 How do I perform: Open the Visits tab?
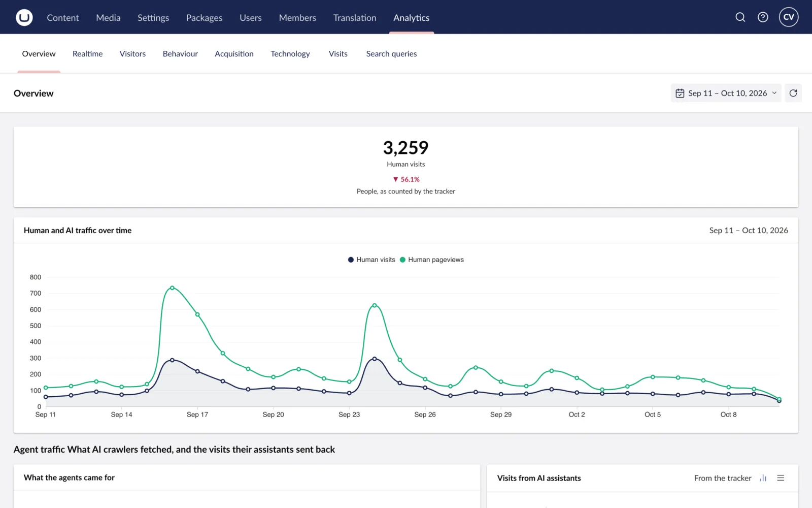pos(338,54)
